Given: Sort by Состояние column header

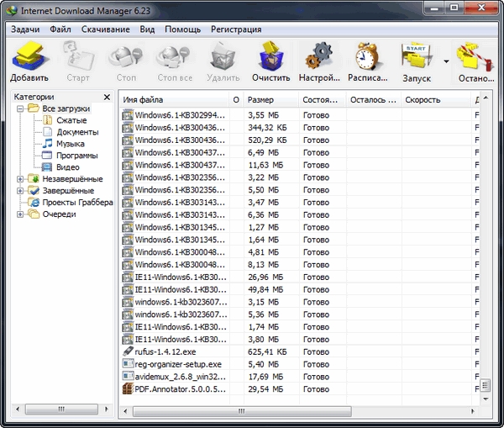Looking at the screenshot, I should point(323,100).
